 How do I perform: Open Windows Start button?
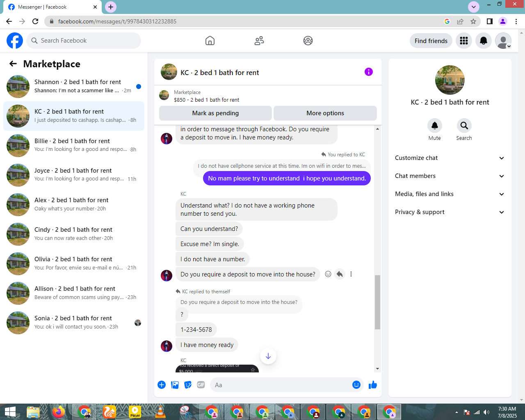pos(10,412)
